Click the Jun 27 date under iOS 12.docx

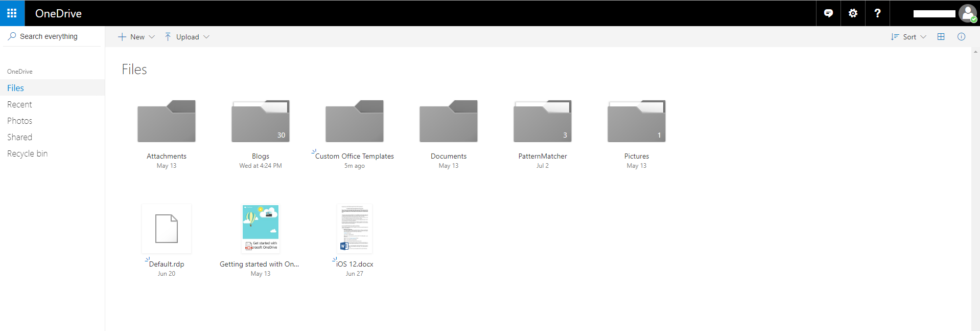355,274
